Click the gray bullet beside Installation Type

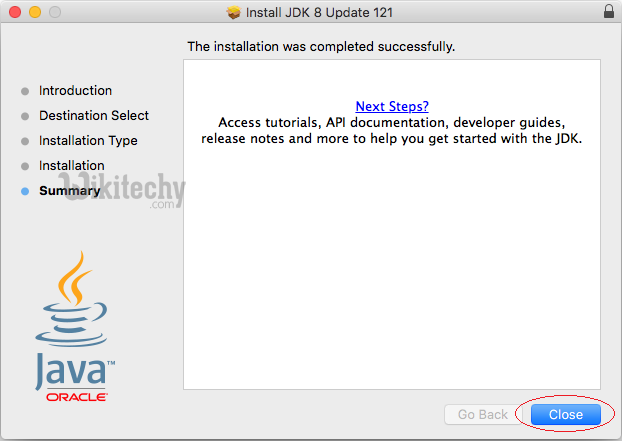coord(25,141)
